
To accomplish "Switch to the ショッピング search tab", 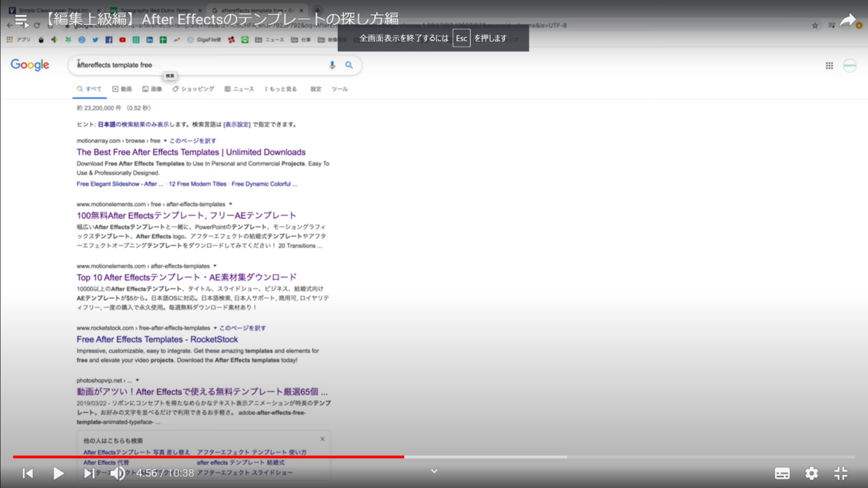I will pos(193,89).
